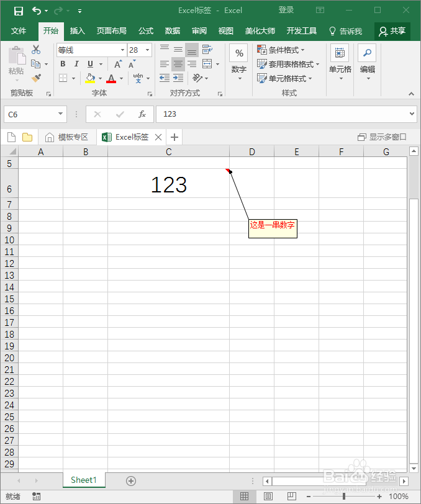Screen dimensions: 421x504
Task: Open the 文件 File menu
Action: click(x=19, y=31)
